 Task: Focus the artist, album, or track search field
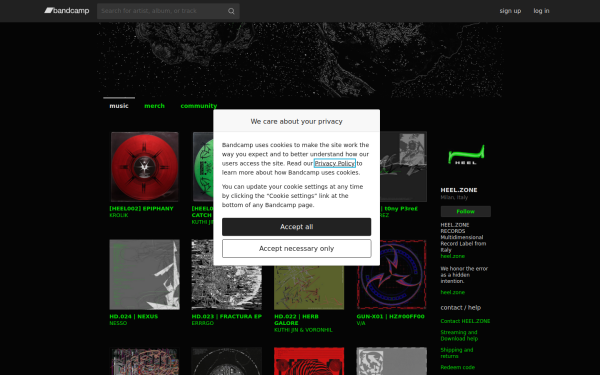point(168,11)
